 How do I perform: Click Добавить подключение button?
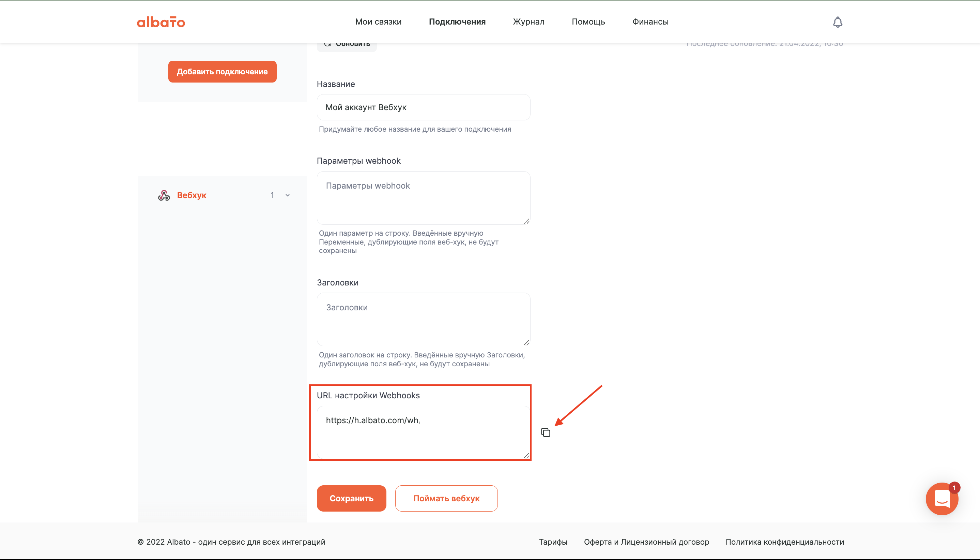(x=223, y=72)
